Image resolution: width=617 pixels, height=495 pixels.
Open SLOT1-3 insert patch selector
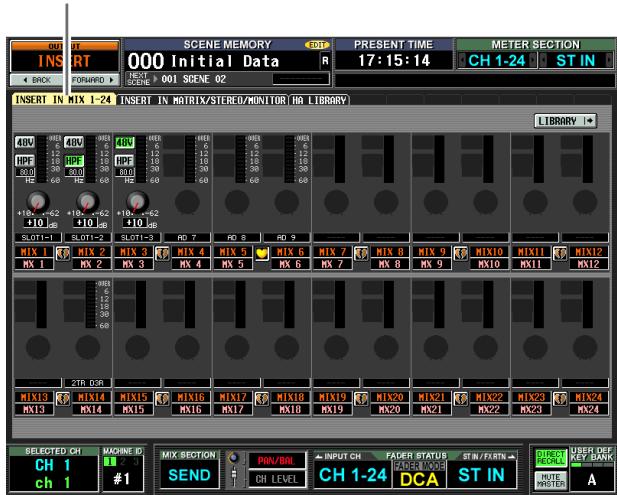137,238
